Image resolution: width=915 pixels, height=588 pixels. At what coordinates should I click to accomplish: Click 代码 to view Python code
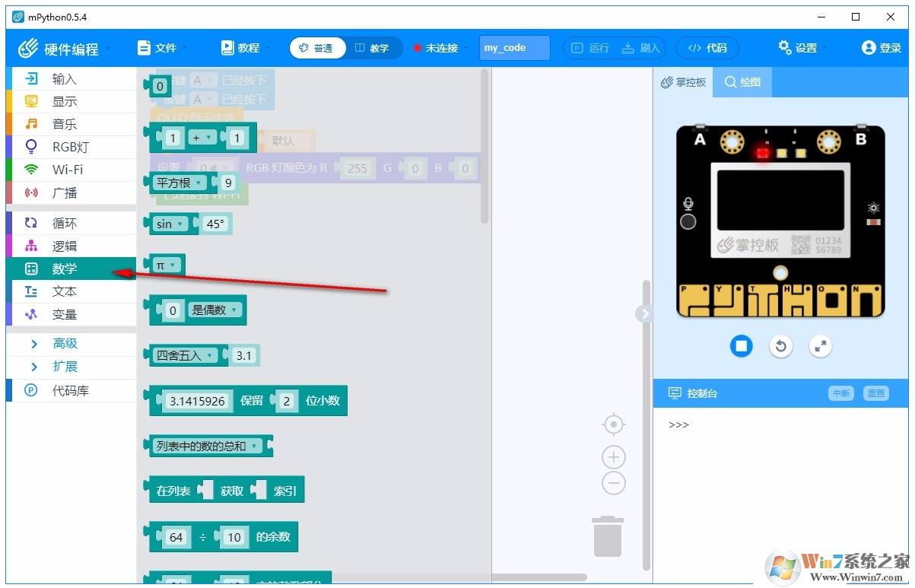707,47
